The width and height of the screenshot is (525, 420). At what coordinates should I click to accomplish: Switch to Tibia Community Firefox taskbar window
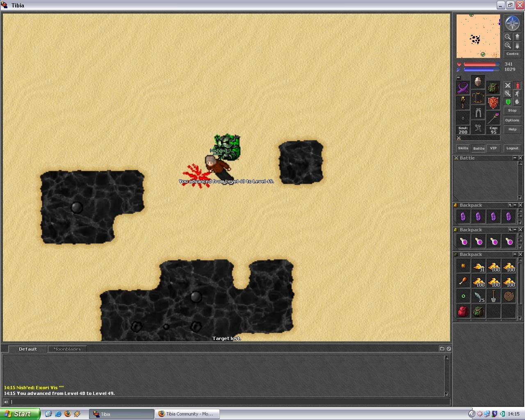[x=187, y=414]
